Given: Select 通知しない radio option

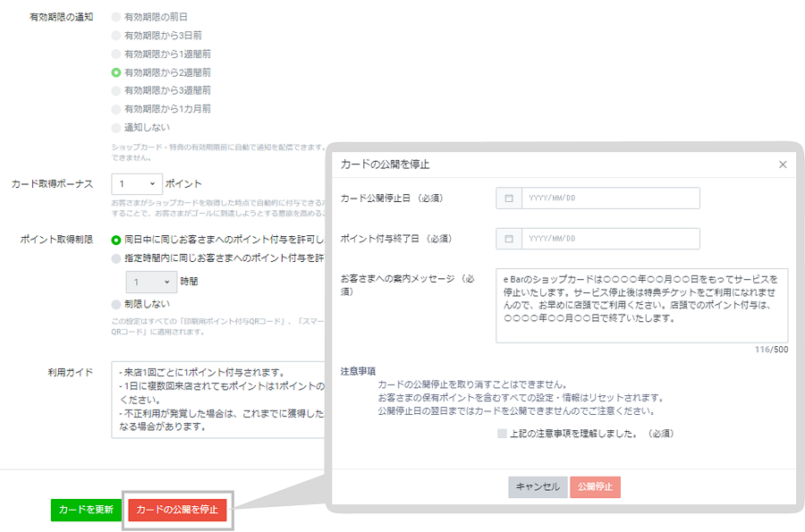Looking at the screenshot, I should pyautogui.click(x=115, y=128).
